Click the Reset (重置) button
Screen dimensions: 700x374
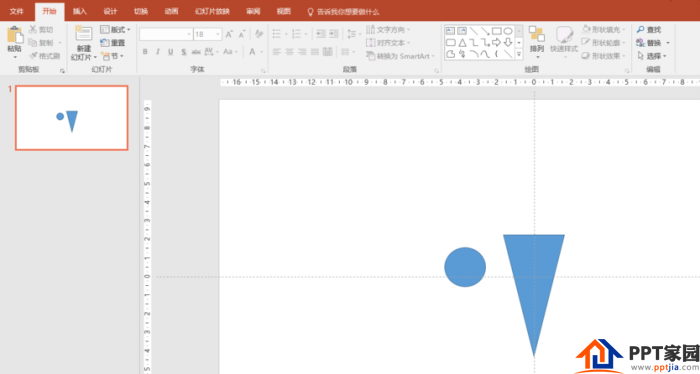(113, 43)
